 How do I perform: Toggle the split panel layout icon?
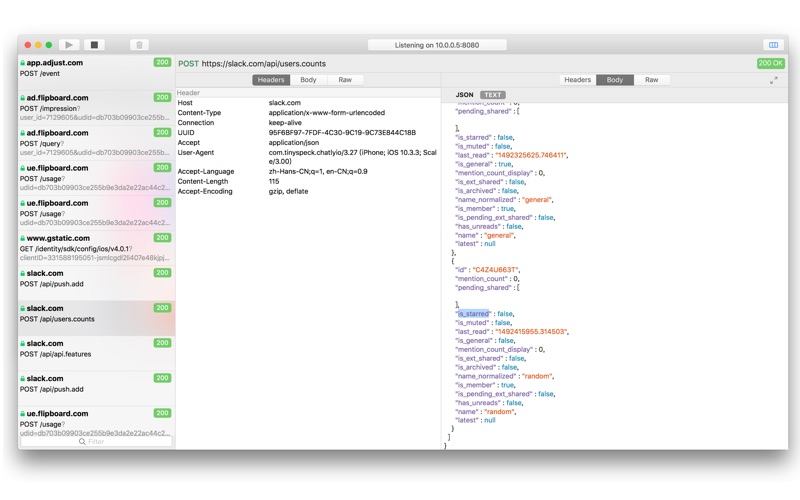(773, 45)
